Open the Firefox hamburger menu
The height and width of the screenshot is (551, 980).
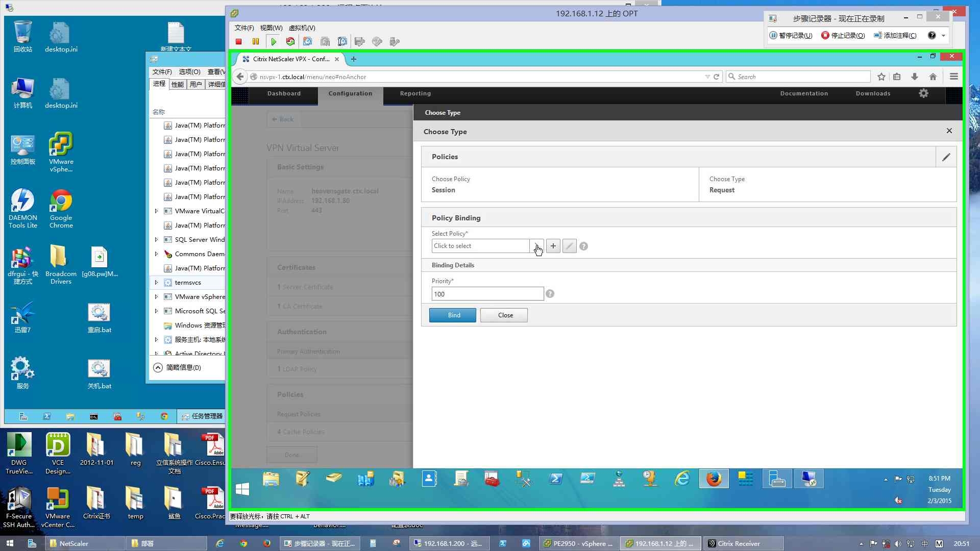point(953,77)
